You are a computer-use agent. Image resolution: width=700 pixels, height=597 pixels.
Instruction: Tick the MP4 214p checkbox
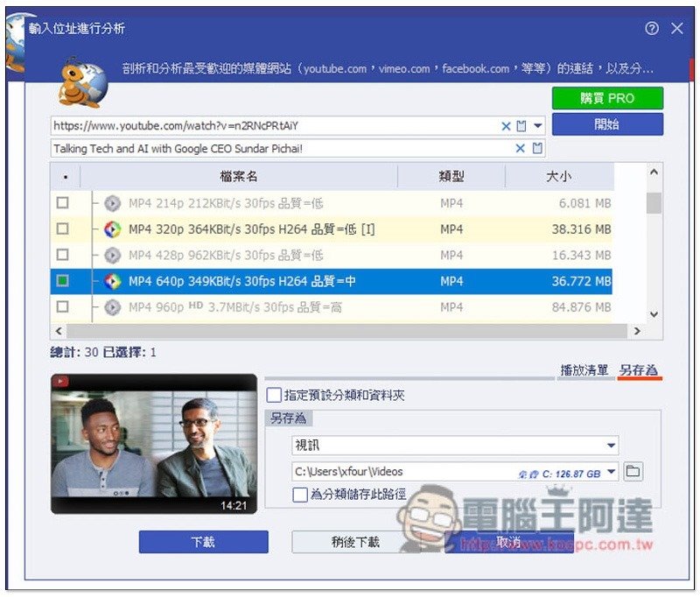(x=62, y=203)
